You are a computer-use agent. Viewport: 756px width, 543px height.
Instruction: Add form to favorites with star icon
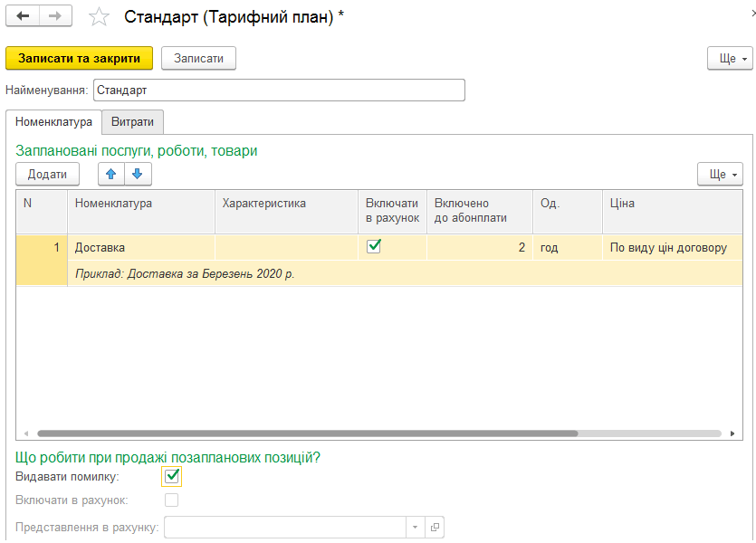99,17
